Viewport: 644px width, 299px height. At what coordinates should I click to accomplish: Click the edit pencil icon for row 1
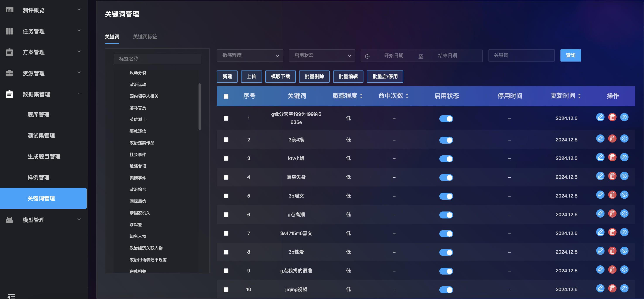click(x=600, y=117)
